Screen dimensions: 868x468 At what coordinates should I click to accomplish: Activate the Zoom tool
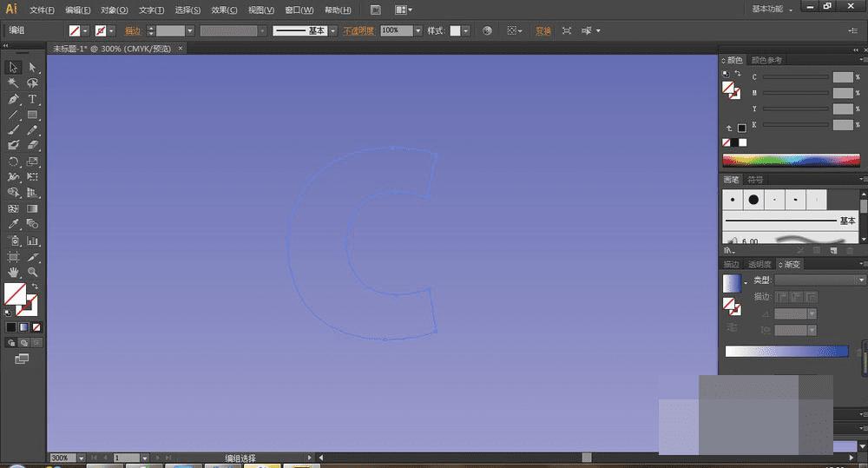tap(32, 272)
